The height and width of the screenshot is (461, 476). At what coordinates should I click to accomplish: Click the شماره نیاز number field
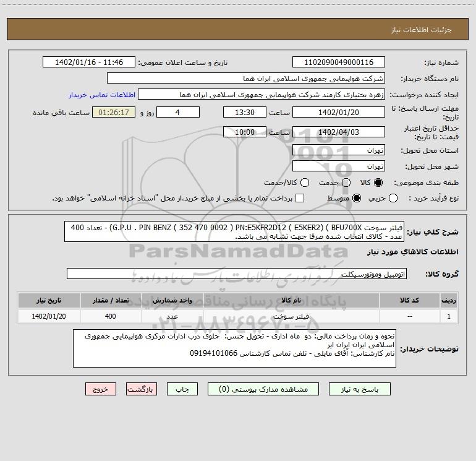coord(338,62)
